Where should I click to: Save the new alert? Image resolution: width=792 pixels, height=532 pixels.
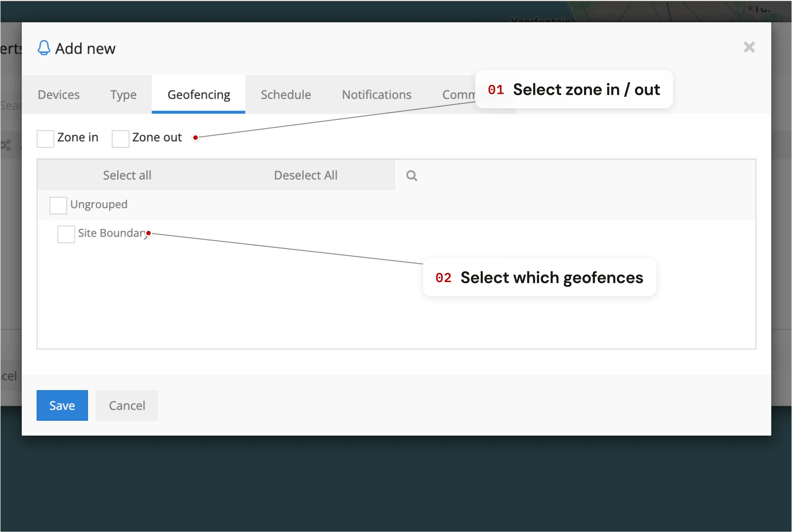[x=62, y=406]
